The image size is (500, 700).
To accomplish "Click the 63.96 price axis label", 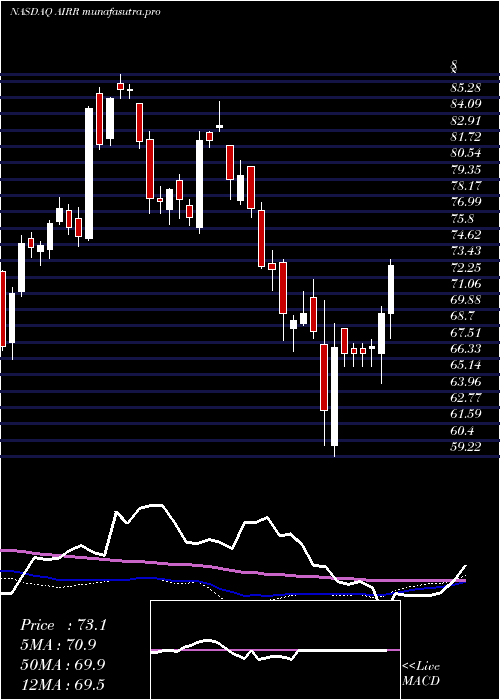I will pos(466,382).
